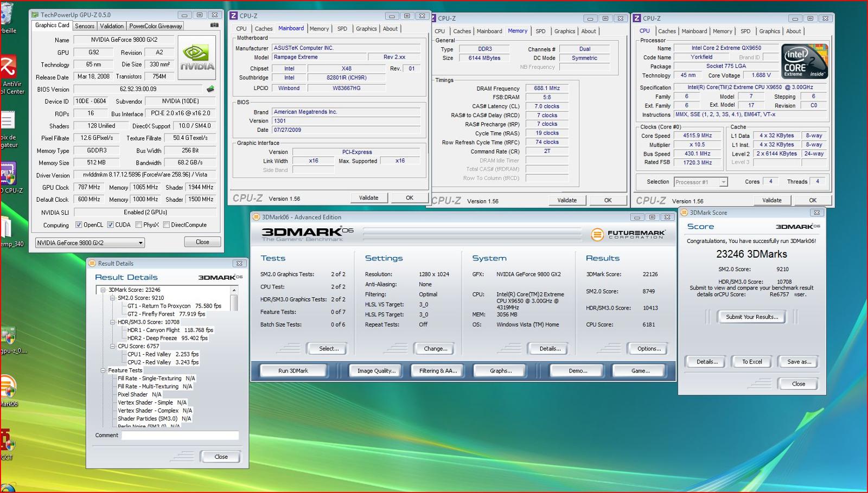Click Close in the GPU-Z window

click(202, 242)
